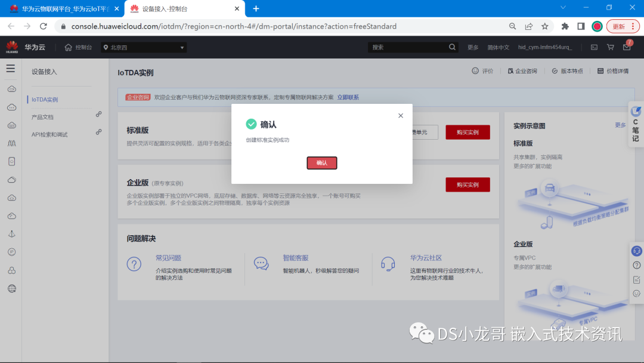Click the customer service headset icon on right edge
The width and height of the screenshot is (644, 363).
pyautogui.click(x=636, y=251)
